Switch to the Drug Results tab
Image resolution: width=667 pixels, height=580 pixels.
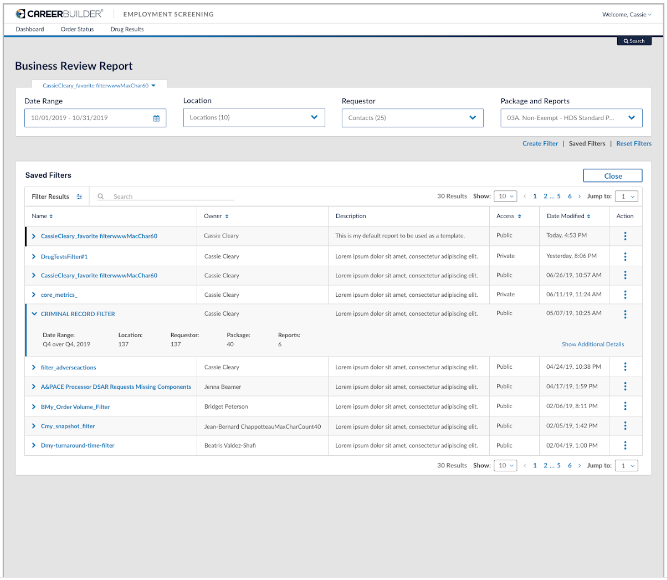pos(127,30)
